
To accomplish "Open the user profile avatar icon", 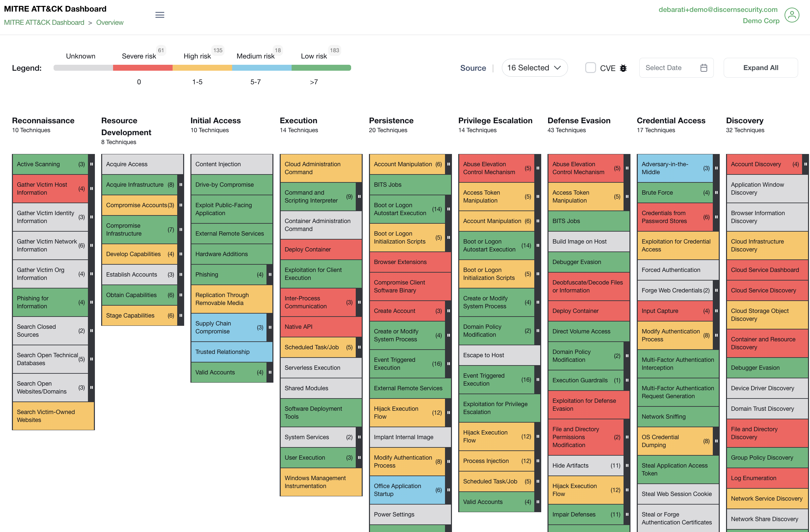I will 791,15.
